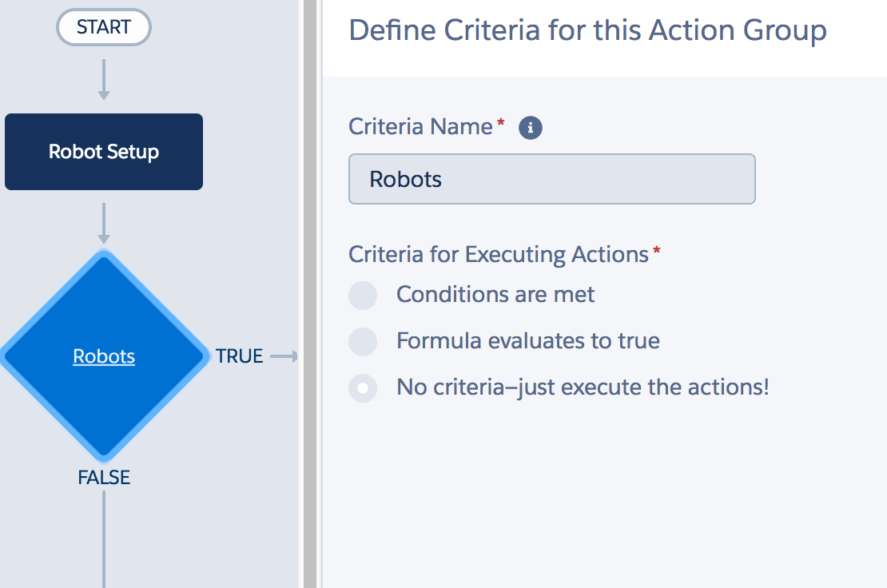Click the TRUE branch label
This screenshot has width=887, height=588.
click(239, 356)
